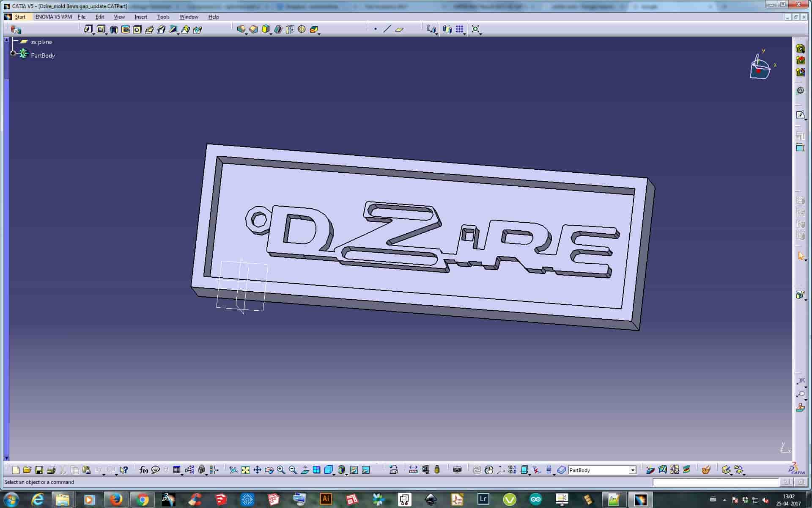Open the Insert menu
Screen dimensions: 812x508
[141, 17]
